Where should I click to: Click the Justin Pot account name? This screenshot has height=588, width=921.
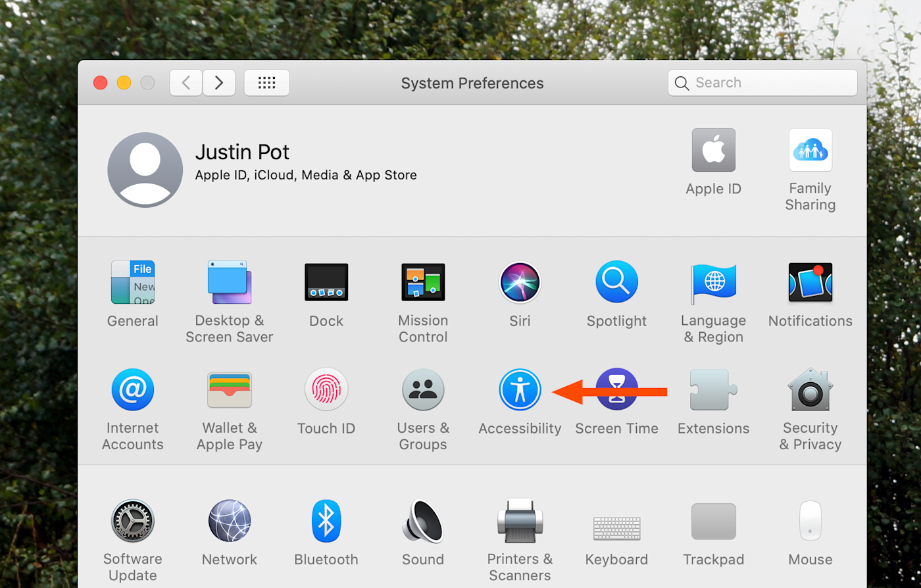tap(243, 153)
